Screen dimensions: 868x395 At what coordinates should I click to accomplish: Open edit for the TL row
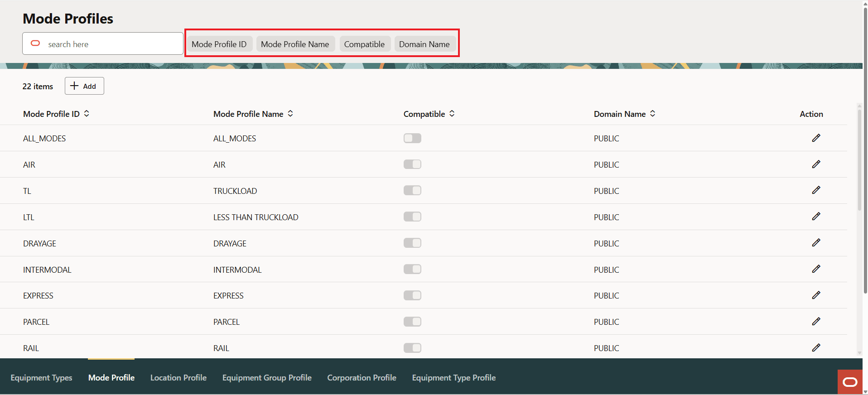816,190
